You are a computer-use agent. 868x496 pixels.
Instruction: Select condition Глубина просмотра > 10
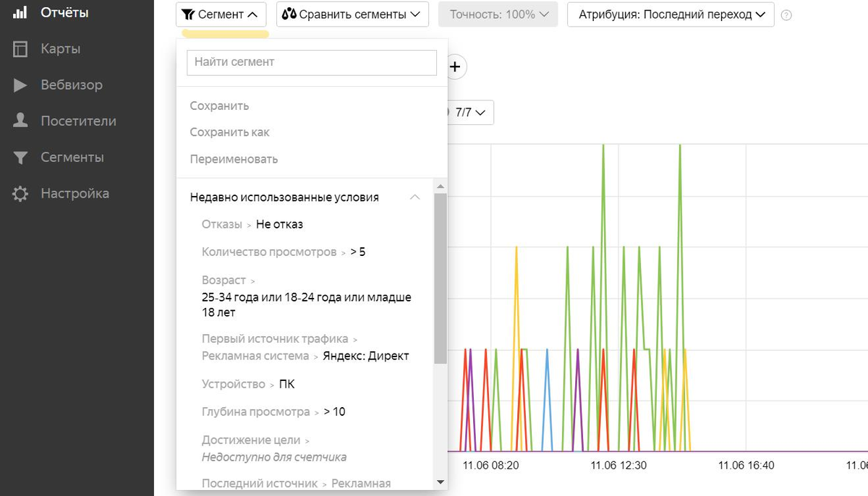(x=273, y=412)
